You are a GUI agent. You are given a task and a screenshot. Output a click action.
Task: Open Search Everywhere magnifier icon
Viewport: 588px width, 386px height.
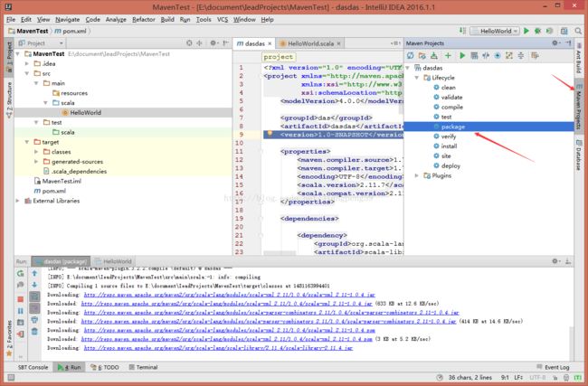point(578,31)
